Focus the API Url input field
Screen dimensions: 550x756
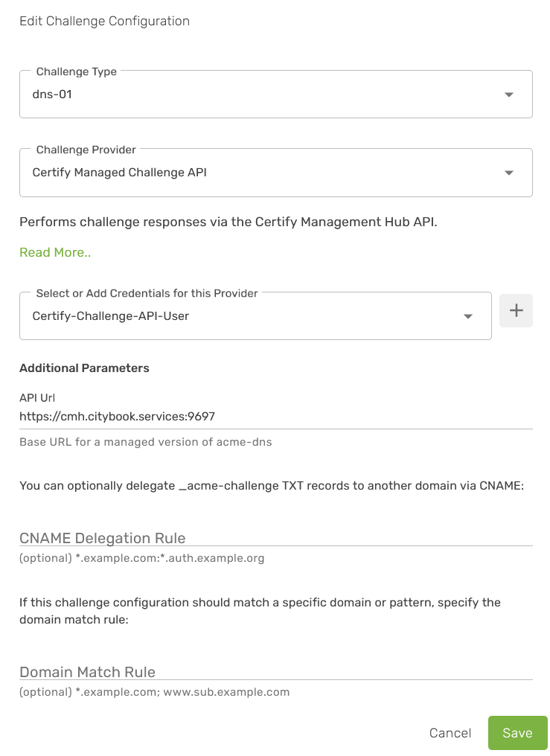(275, 417)
